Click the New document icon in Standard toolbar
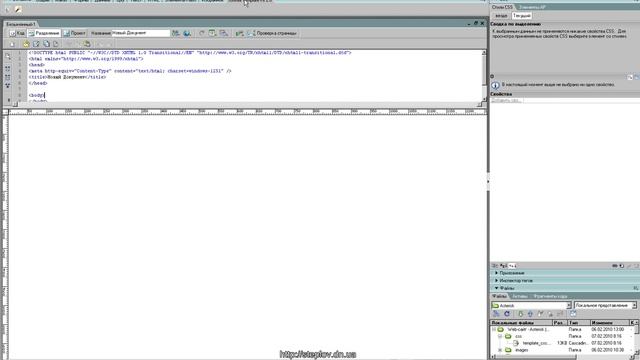 point(12,44)
